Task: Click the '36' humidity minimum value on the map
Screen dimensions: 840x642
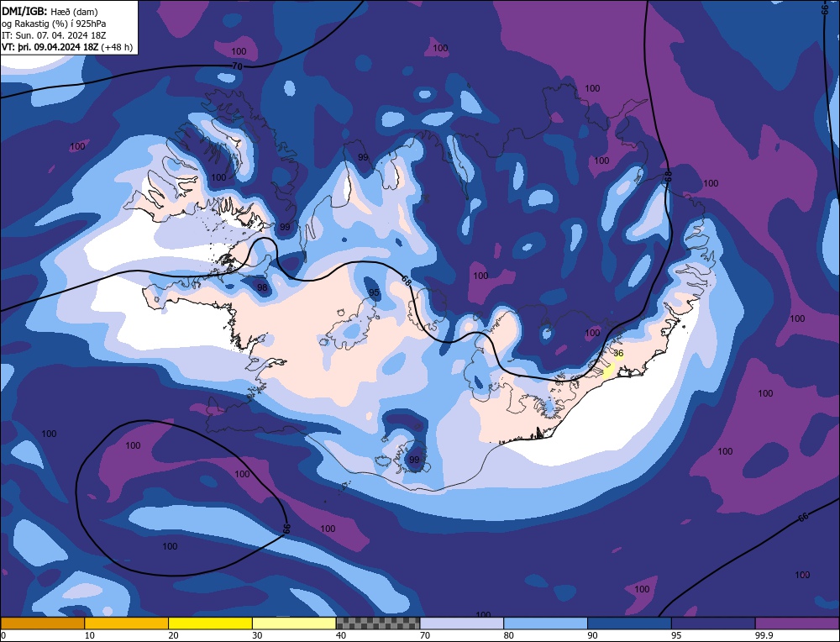Action: (619, 354)
